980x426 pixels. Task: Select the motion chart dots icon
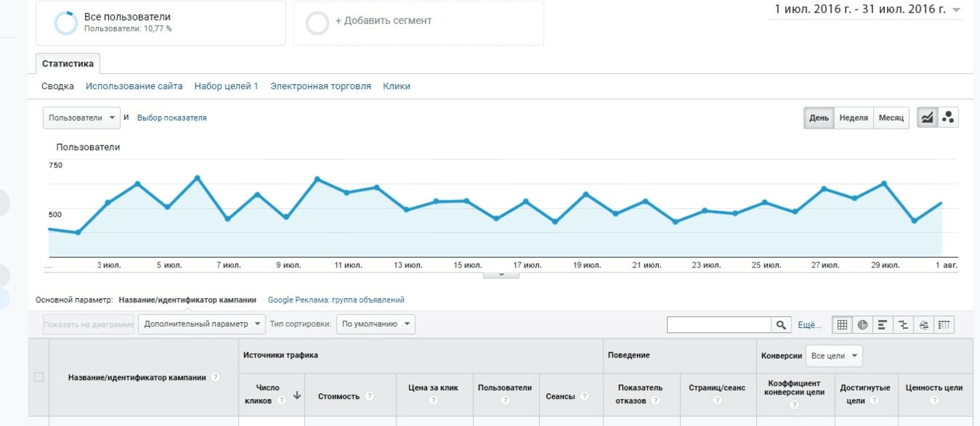click(x=949, y=118)
